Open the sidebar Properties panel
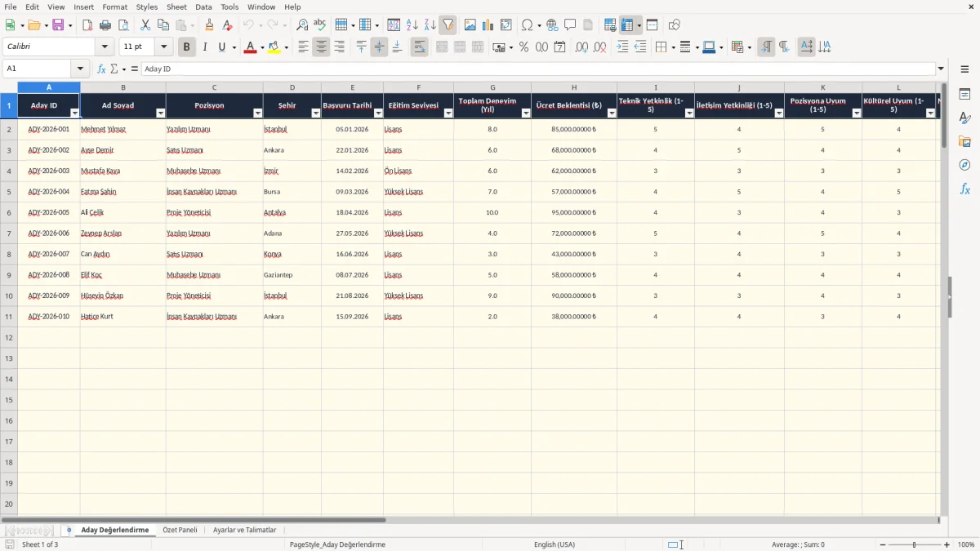This screenshot has width=980, height=551. point(964,95)
